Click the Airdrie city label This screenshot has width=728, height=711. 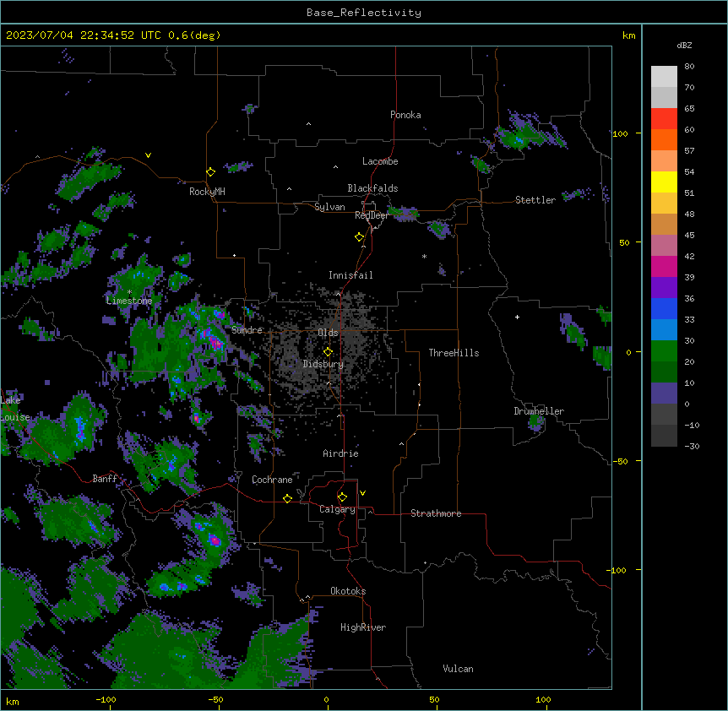click(x=340, y=453)
